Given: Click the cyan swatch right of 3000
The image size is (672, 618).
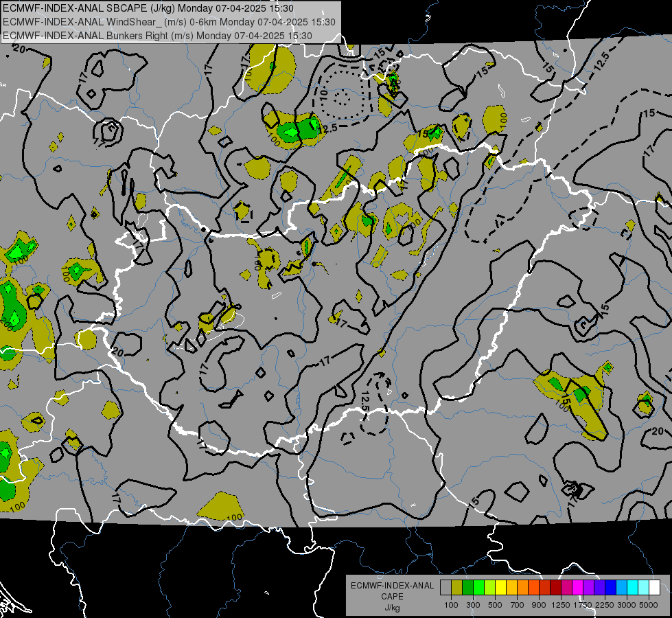Looking at the screenshot, I should click(x=633, y=588).
